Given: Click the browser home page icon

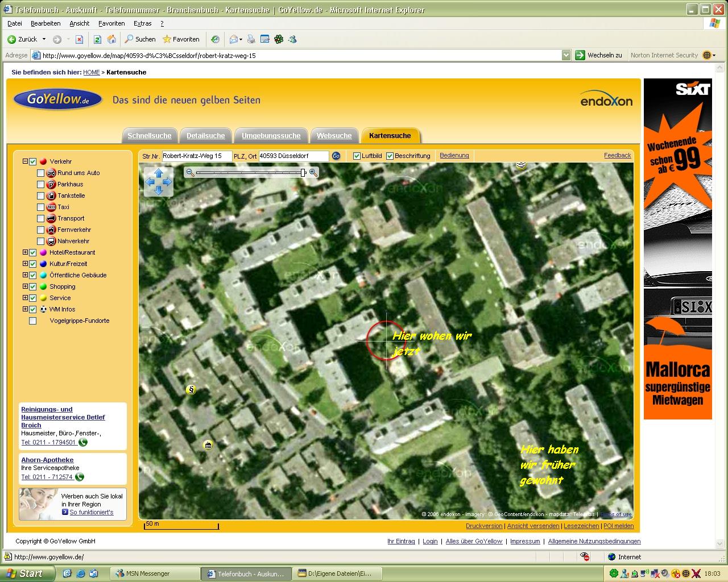Looking at the screenshot, I should (111, 39).
